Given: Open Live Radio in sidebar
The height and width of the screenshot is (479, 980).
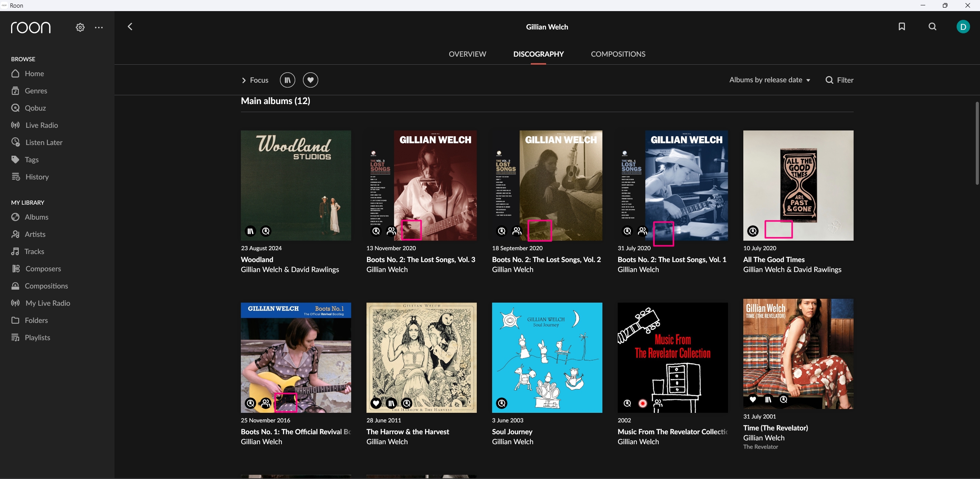Looking at the screenshot, I should point(34,125).
